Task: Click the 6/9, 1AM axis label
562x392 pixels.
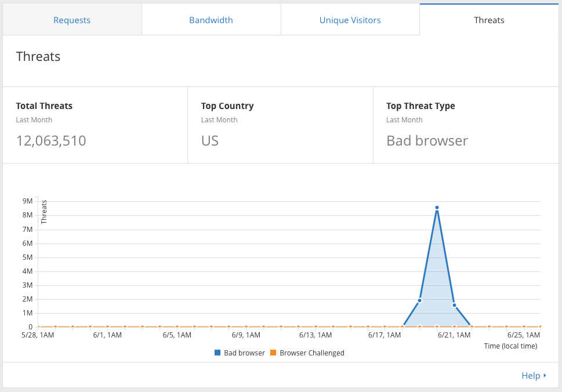Action: [x=246, y=335]
